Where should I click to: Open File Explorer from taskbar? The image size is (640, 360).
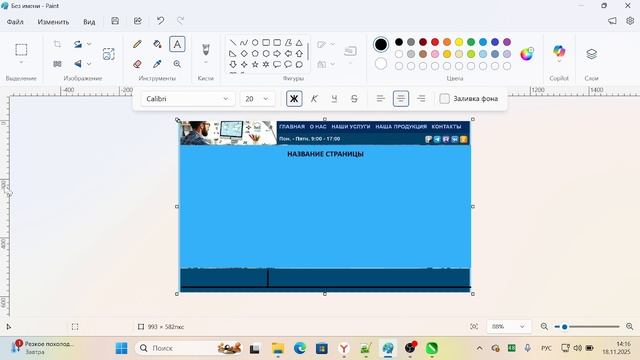tap(278, 348)
